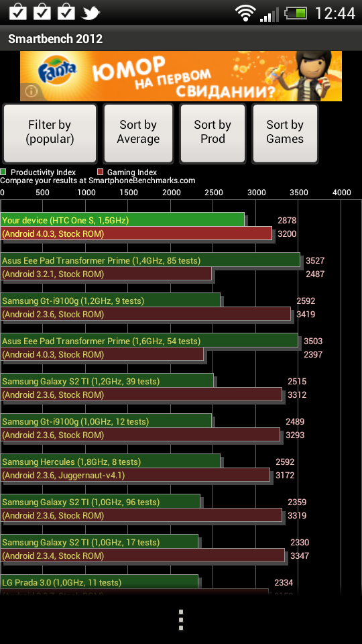Click the red Gaming Index legend swatch

click(x=100, y=172)
